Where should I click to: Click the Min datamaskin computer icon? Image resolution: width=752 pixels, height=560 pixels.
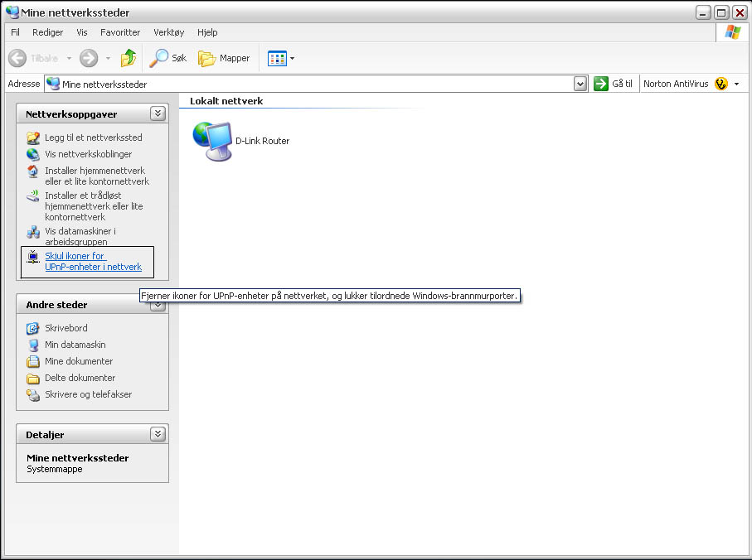click(33, 345)
